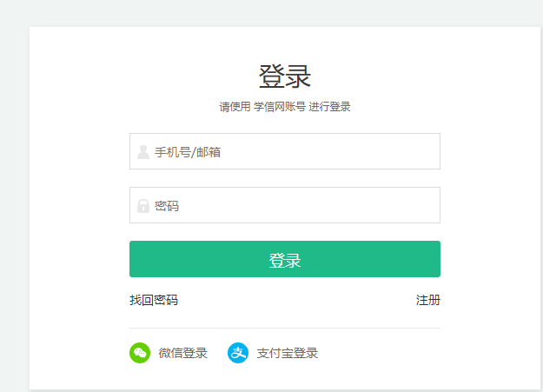Click the 进行登录 text in subtitle
Screen dimensions: 543x392
[329, 107]
